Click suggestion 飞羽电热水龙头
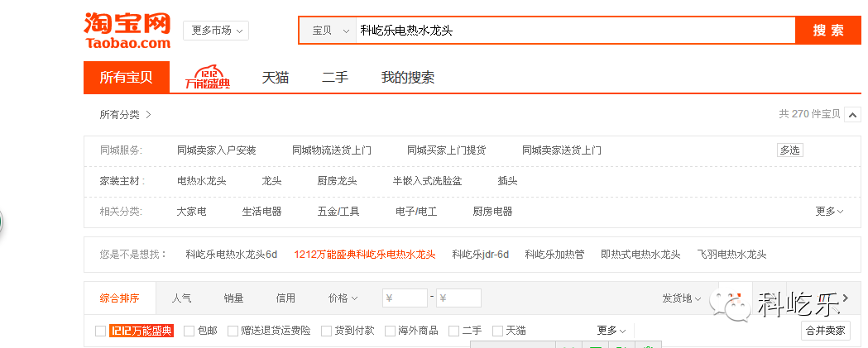 point(731,255)
